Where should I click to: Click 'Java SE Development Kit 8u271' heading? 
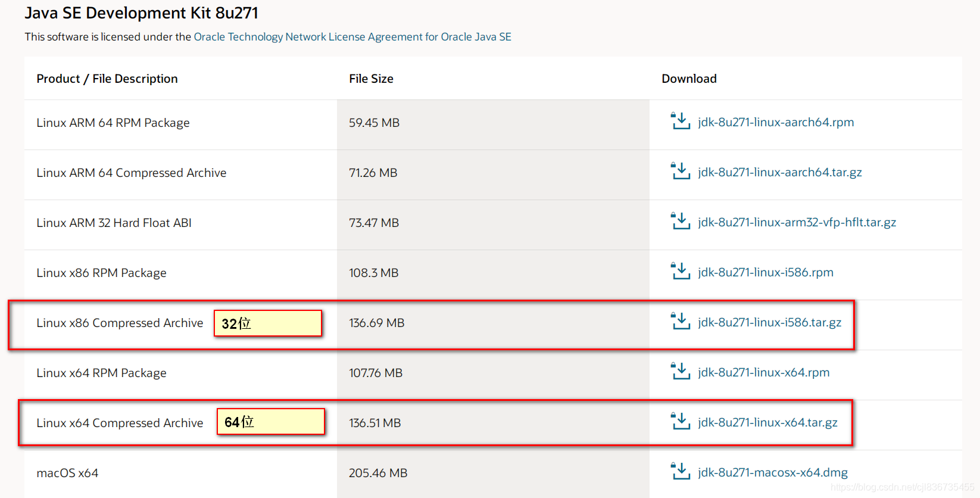pyautogui.click(x=142, y=13)
